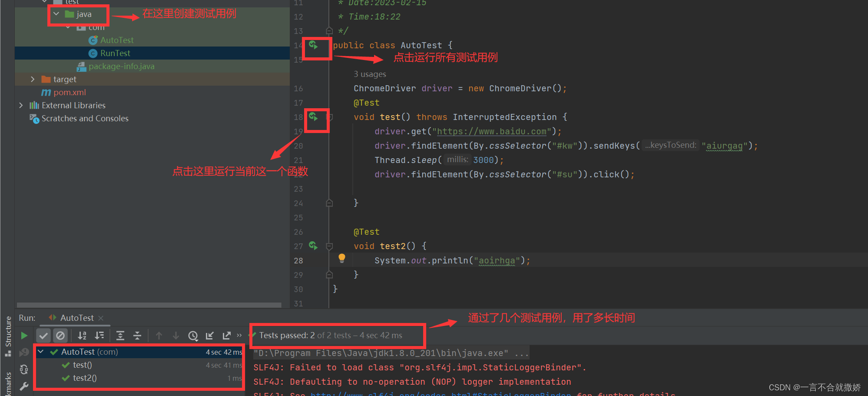Screen dimensions: 868x396
Task: Close the AutoTest run tab
Action: coord(101,318)
